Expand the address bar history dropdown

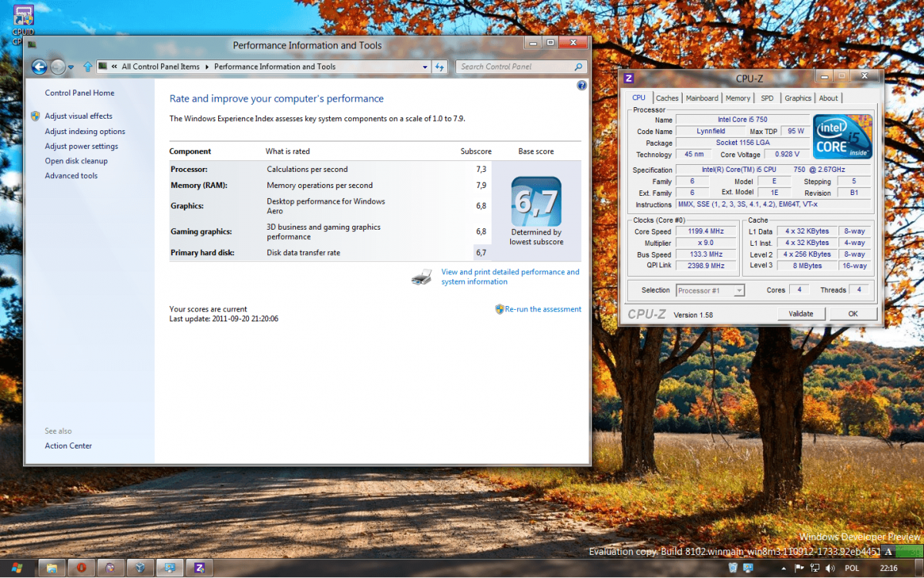click(x=425, y=67)
